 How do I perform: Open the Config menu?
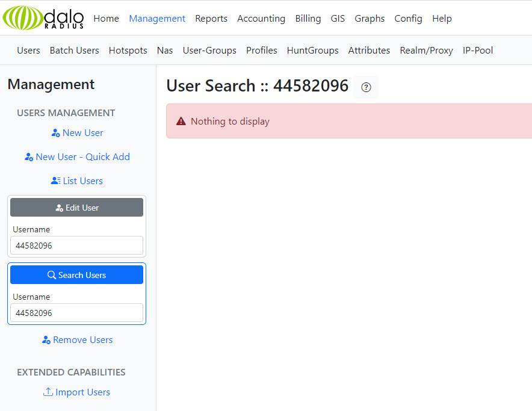tap(408, 18)
